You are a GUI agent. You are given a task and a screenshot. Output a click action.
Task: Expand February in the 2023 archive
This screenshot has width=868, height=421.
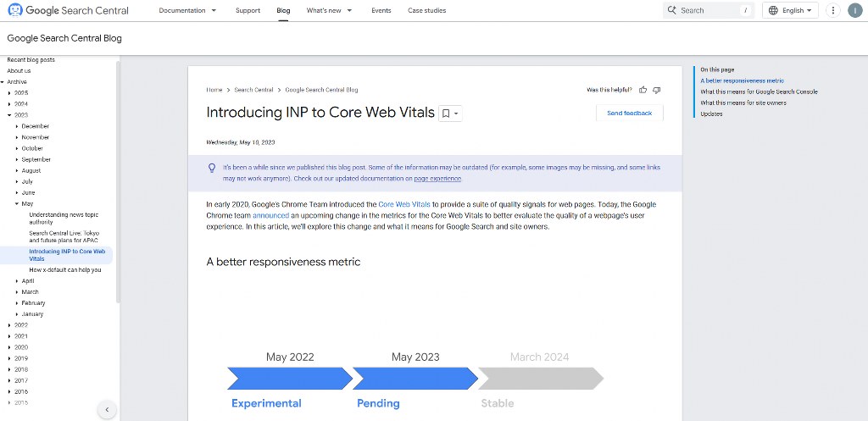pos(17,303)
